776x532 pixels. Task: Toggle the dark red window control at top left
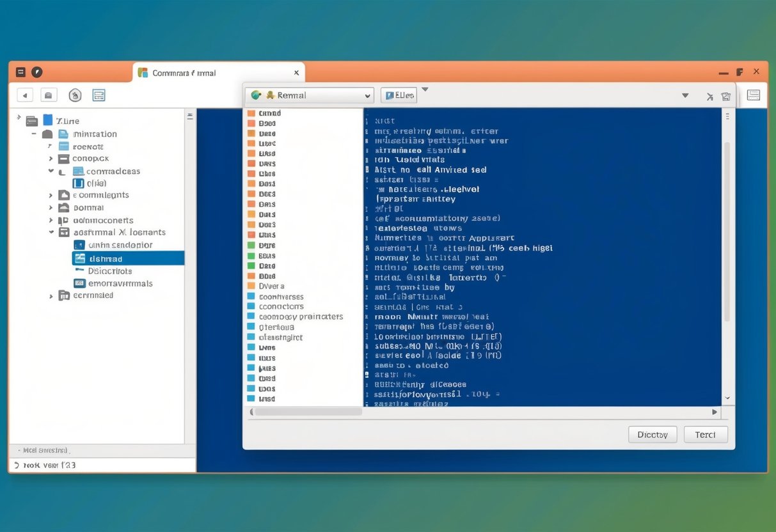click(20, 72)
